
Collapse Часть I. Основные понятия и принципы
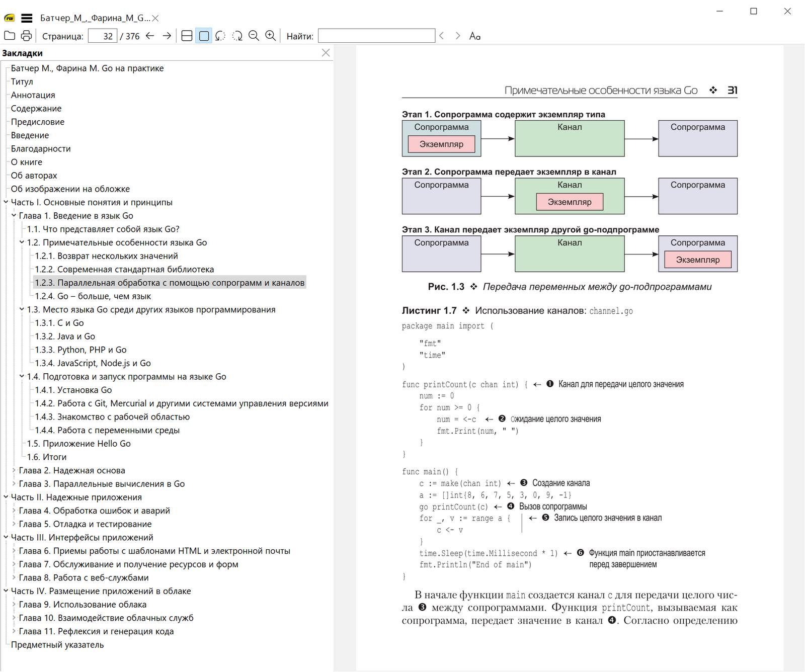(6, 202)
